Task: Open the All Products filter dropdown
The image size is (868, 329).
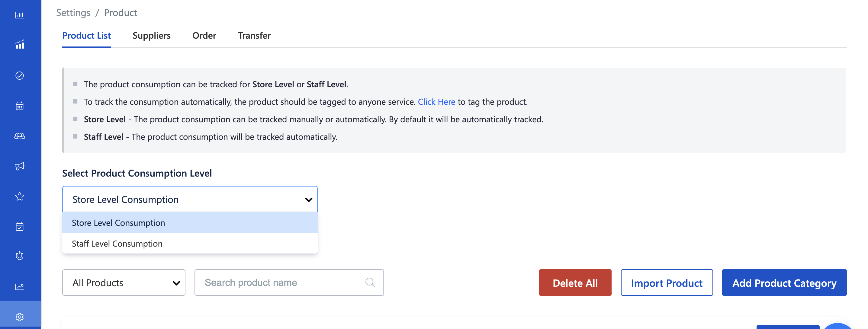Action: click(x=124, y=283)
